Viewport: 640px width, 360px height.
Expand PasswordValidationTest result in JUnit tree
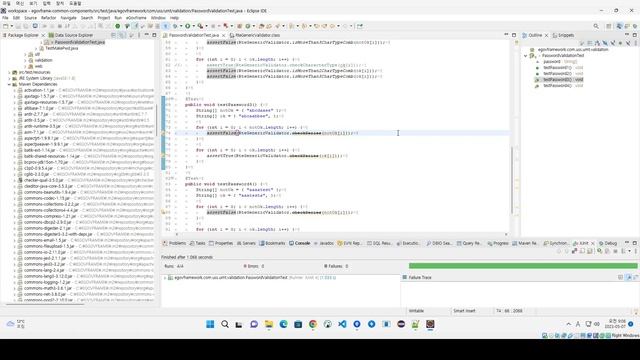coord(165,278)
